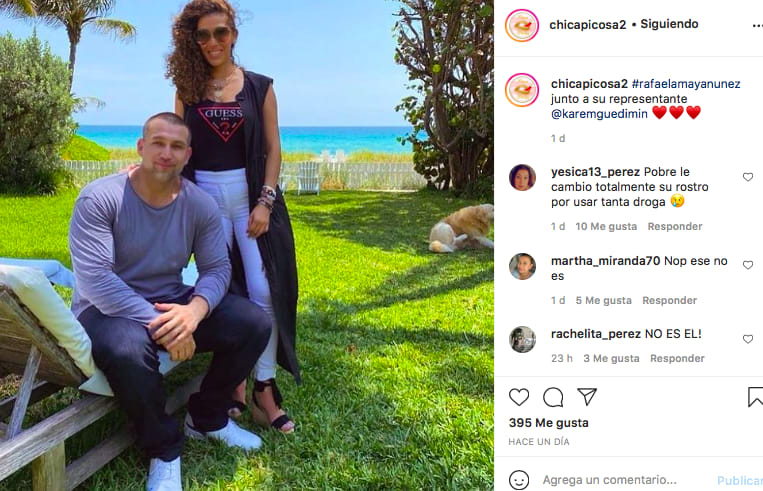Open the three-dot more options menu

point(758,26)
